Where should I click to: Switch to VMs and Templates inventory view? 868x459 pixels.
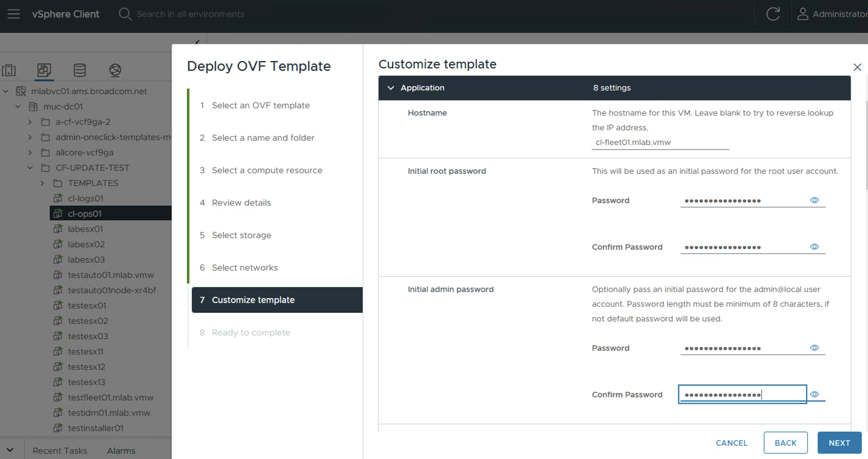44,70
